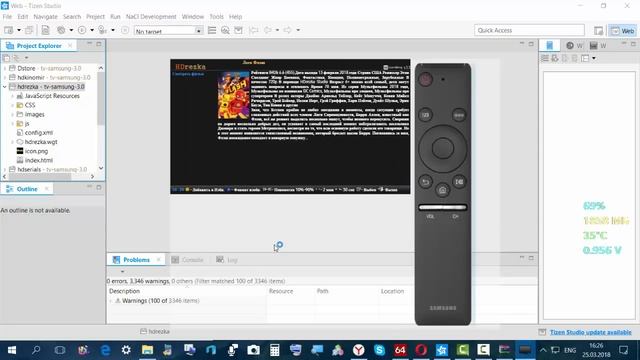640x360 pixels.
Task: Click the Resource column header
Action: 281,291
